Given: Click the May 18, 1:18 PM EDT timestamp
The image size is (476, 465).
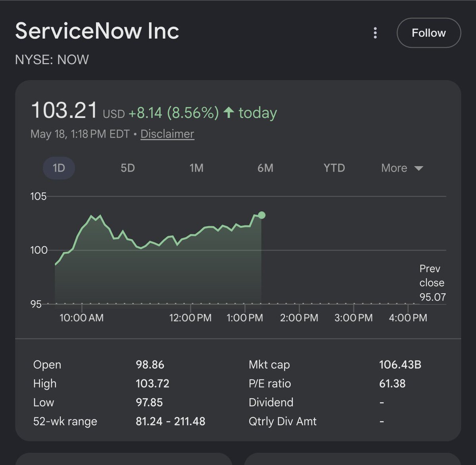Looking at the screenshot, I should pos(80,134).
